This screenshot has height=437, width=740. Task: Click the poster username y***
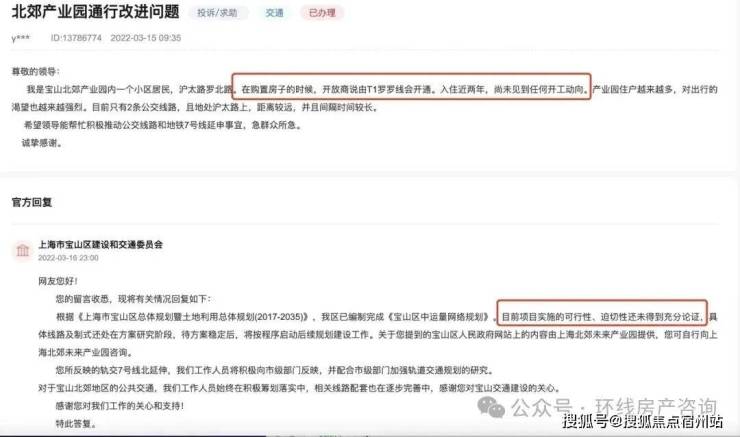coord(20,38)
